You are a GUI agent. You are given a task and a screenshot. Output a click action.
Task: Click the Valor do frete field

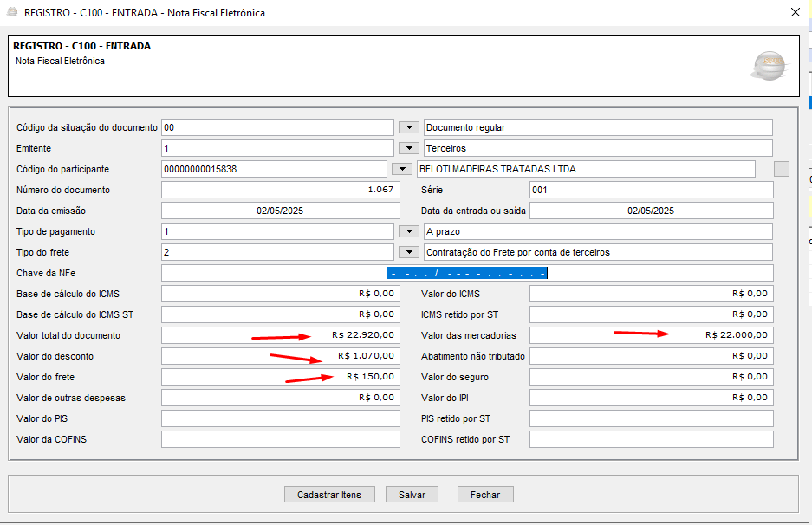pyautogui.click(x=281, y=377)
